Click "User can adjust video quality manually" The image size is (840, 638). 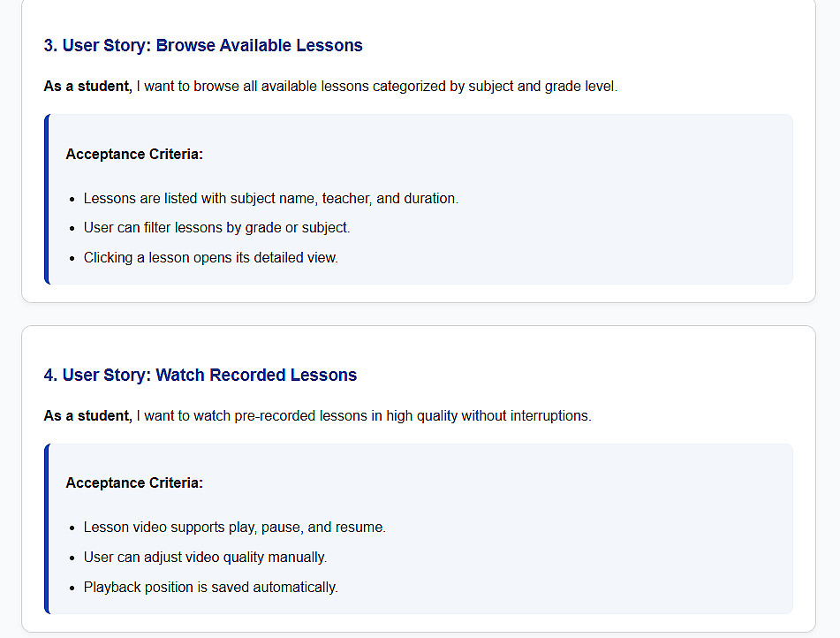205,558
